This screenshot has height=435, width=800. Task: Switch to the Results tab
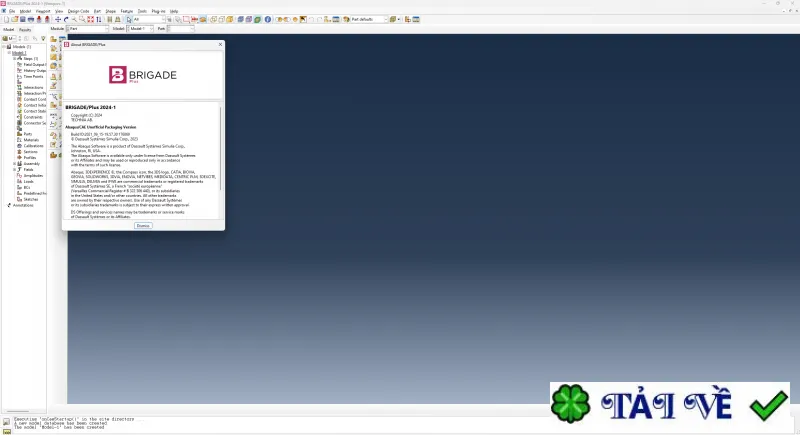point(25,30)
